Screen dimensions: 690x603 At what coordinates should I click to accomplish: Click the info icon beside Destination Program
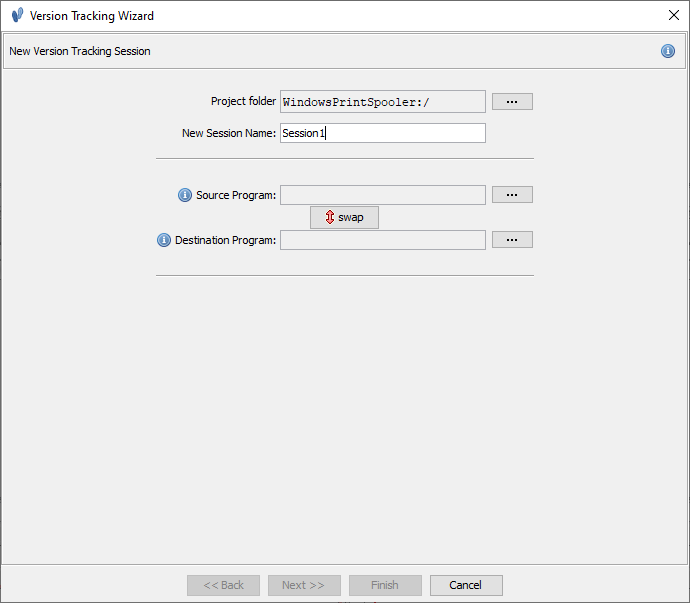(x=164, y=240)
